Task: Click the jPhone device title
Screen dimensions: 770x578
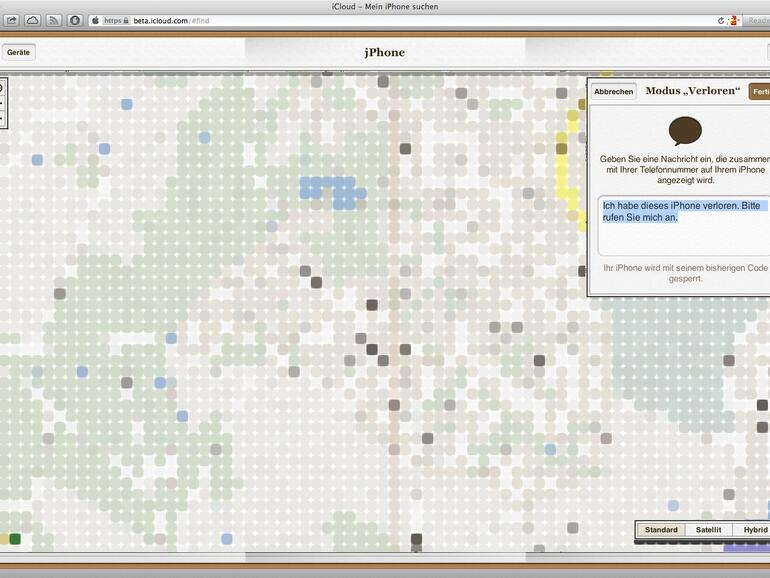Action: click(x=385, y=52)
